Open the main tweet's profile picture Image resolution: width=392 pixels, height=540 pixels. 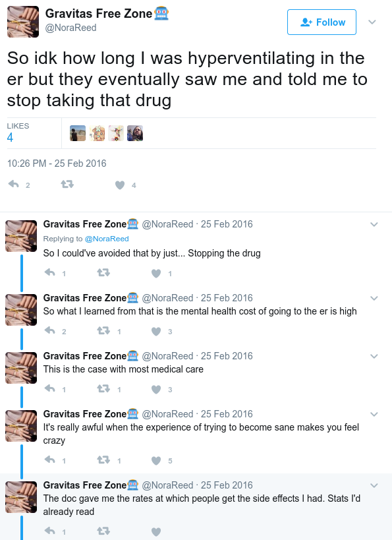tap(23, 22)
